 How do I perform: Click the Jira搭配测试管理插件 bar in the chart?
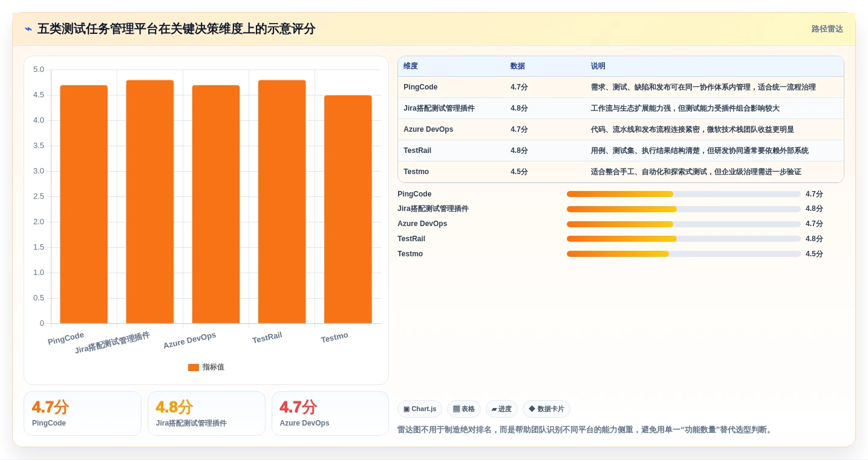[x=150, y=202]
